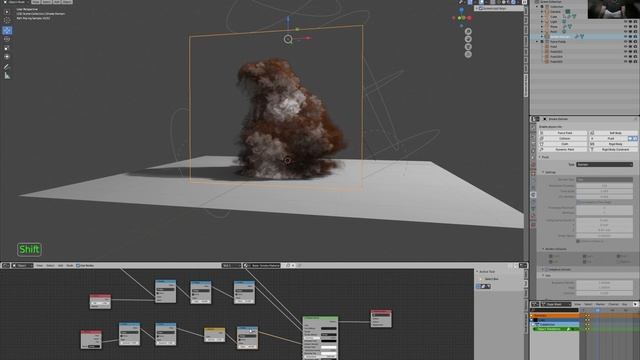Open the Modifiers wrench properties tab
The width and height of the screenshot is (640, 360).
533,180
